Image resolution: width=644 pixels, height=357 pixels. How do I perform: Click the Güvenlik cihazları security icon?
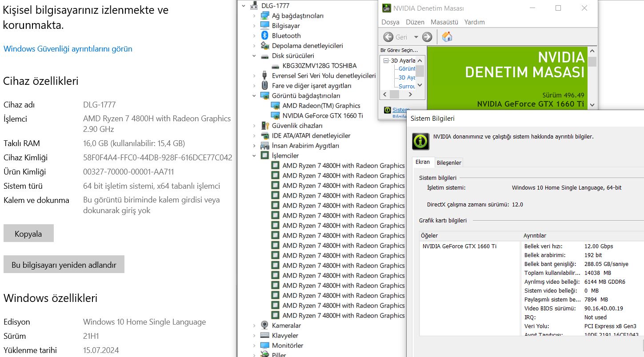click(x=265, y=126)
